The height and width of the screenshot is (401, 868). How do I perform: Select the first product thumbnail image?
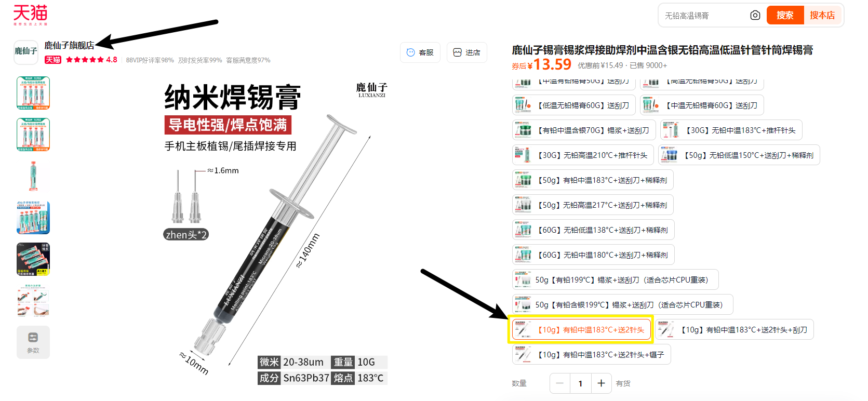tap(33, 93)
